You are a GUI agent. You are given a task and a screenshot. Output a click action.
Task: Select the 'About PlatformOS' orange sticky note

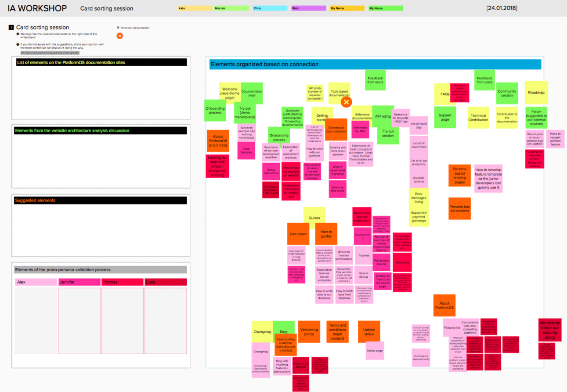444,305
